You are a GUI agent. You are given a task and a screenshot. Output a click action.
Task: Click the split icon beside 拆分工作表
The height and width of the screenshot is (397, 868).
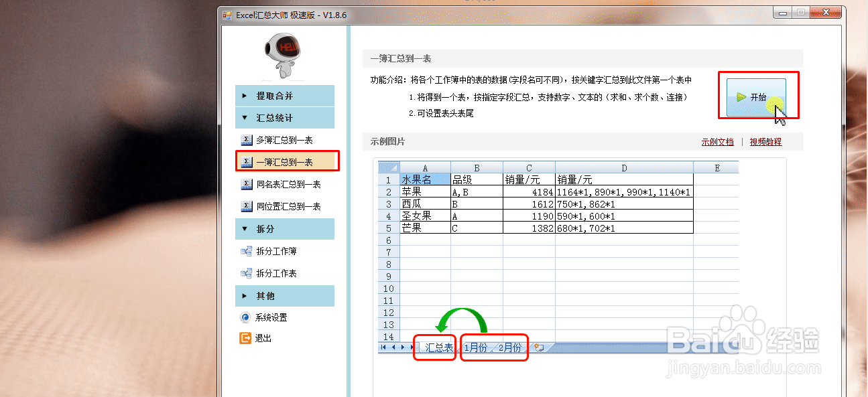(246, 273)
